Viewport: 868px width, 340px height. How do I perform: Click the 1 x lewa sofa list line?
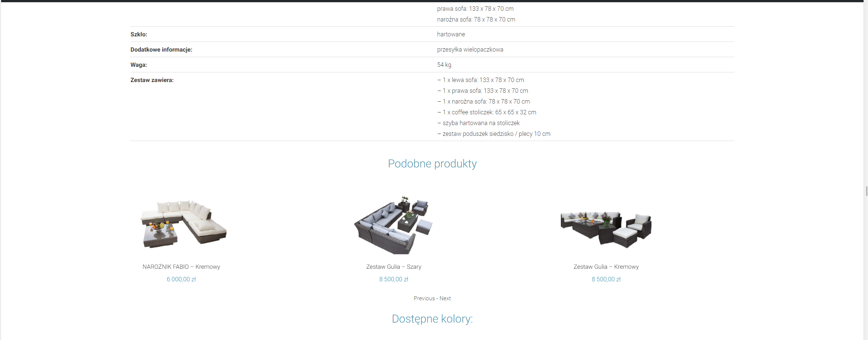(x=481, y=80)
